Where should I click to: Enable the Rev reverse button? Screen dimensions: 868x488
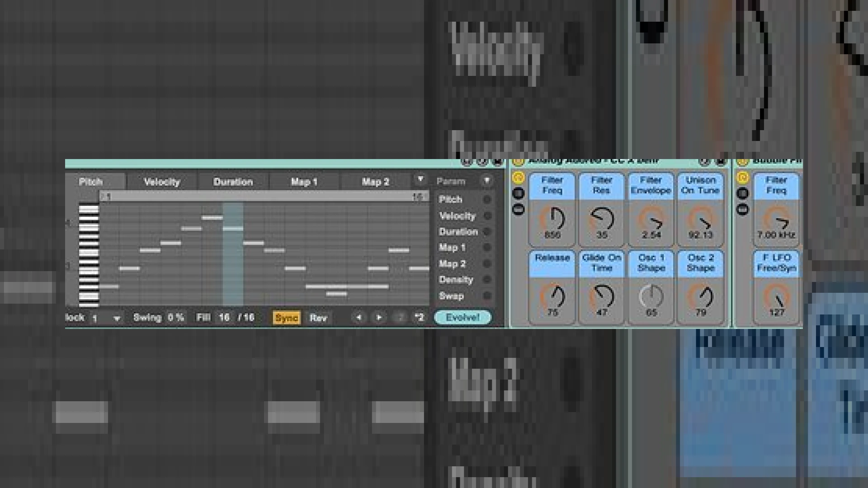(x=318, y=318)
